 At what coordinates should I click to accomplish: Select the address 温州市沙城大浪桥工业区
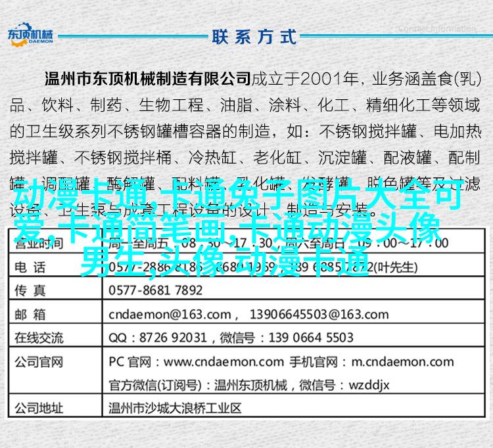(x=175, y=408)
